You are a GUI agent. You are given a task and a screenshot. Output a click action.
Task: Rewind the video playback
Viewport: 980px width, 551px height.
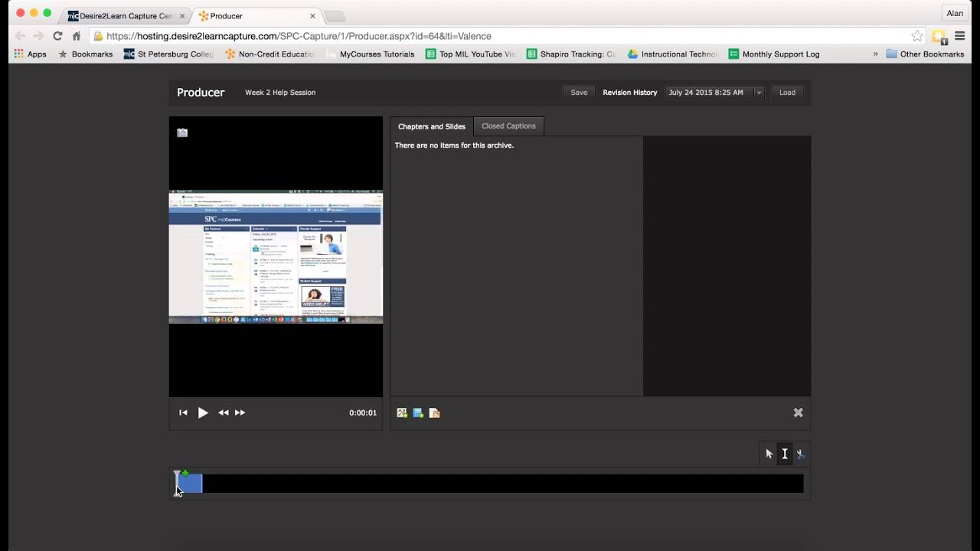(224, 412)
